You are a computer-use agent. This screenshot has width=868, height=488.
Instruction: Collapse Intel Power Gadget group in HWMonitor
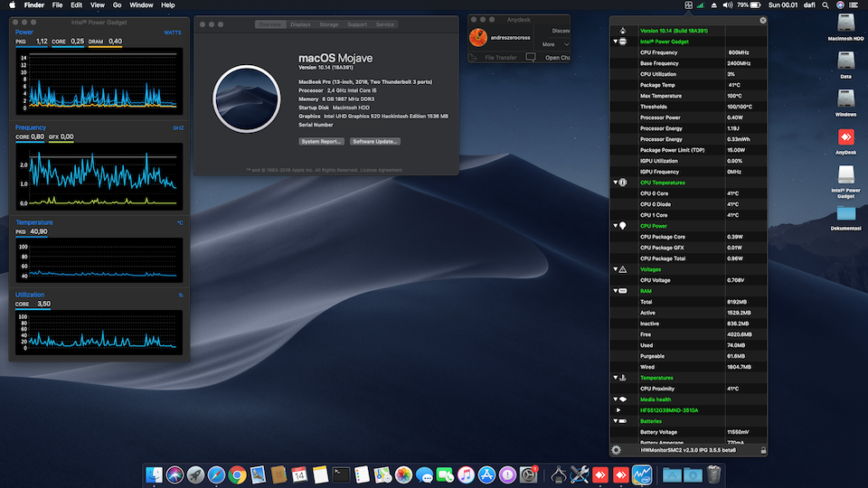615,42
